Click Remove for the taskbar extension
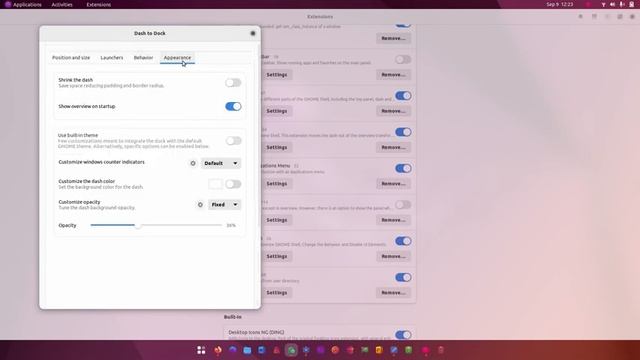The image size is (640, 360). point(393,75)
